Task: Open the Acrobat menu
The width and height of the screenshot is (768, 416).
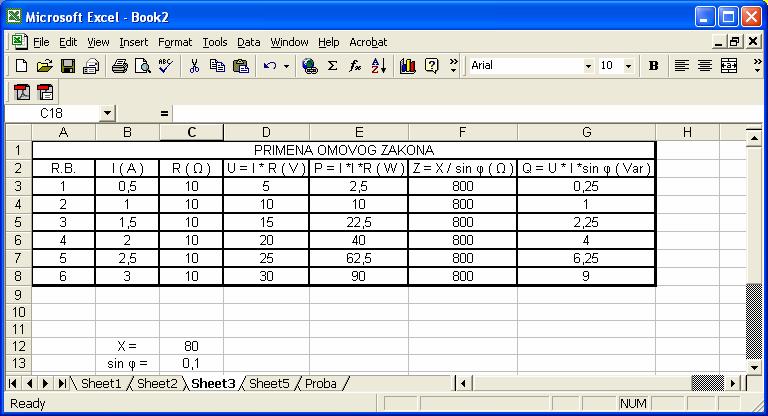Action: pyautogui.click(x=368, y=42)
